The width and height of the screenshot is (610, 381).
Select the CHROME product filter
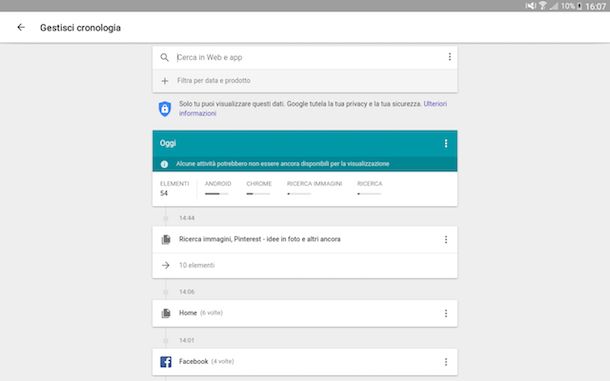point(259,187)
